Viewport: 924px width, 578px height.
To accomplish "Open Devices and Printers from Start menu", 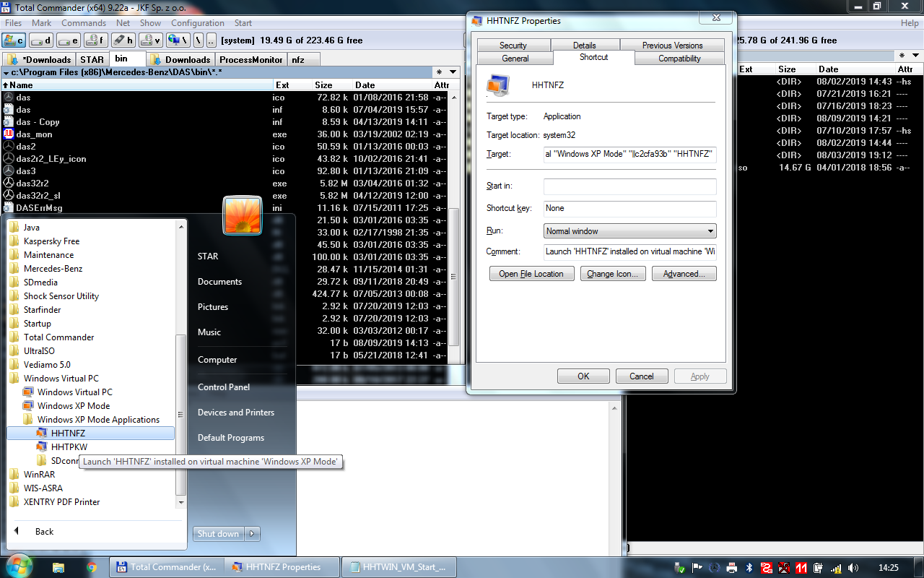I will click(236, 413).
